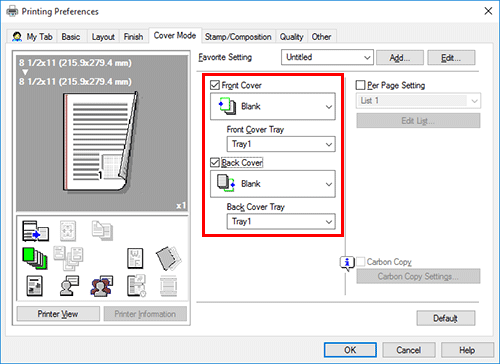Viewport: 500px width, 364px height.
Task: Open the Back Cover Blank dropdown
Action: [x=273, y=184]
